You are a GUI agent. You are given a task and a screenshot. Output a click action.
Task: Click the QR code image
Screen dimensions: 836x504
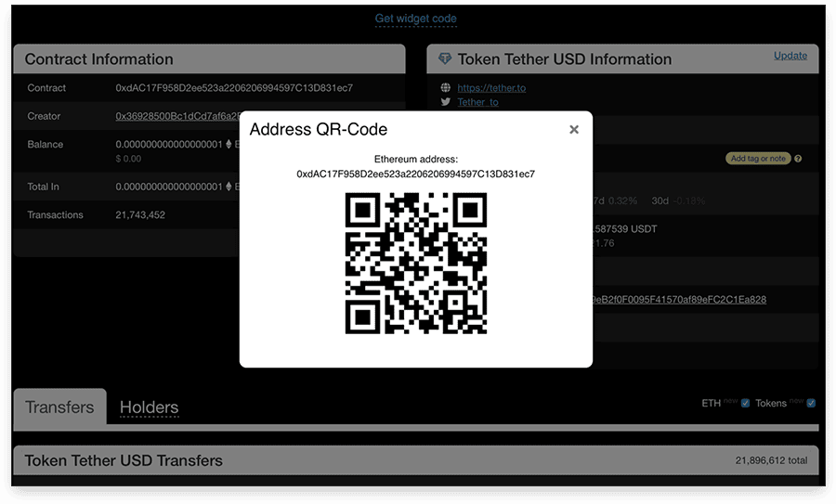click(x=416, y=264)
